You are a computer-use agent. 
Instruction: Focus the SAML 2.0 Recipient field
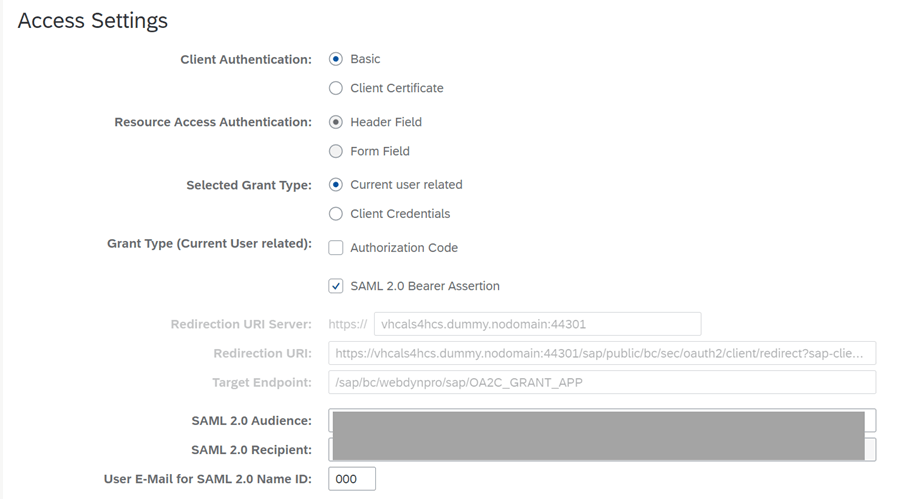[602, 449]
